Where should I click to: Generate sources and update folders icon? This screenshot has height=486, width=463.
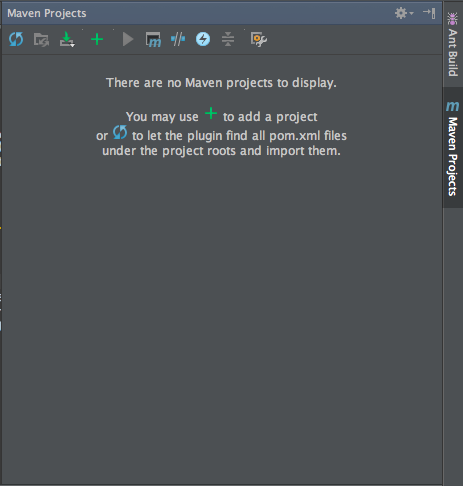(x=41, y=40)
